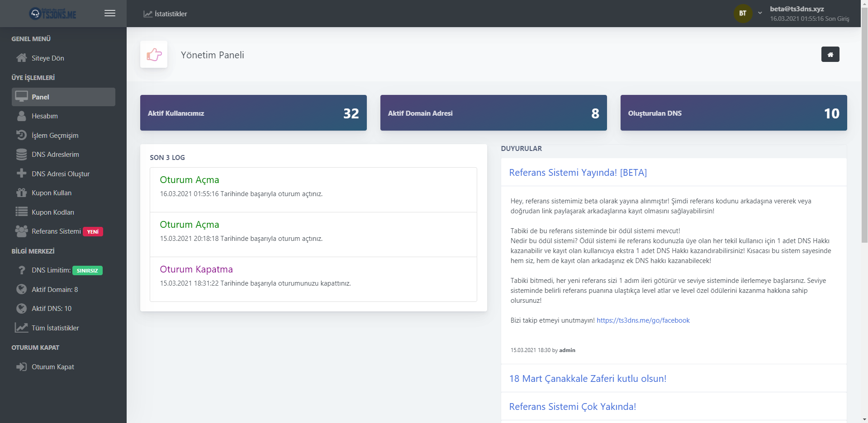Click the Aktif DNS: 10 sidebar item
This screenshot has height=423, width=868.
pos(63,309)
